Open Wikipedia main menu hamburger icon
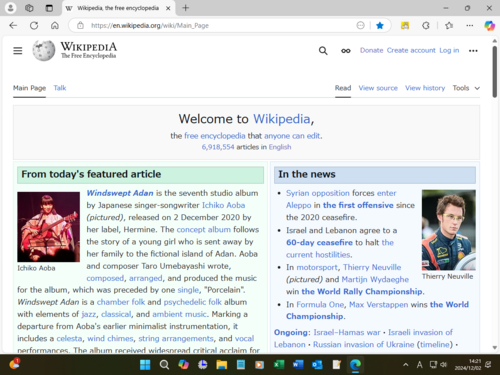The image size is (500, 375). pos(18,51)
